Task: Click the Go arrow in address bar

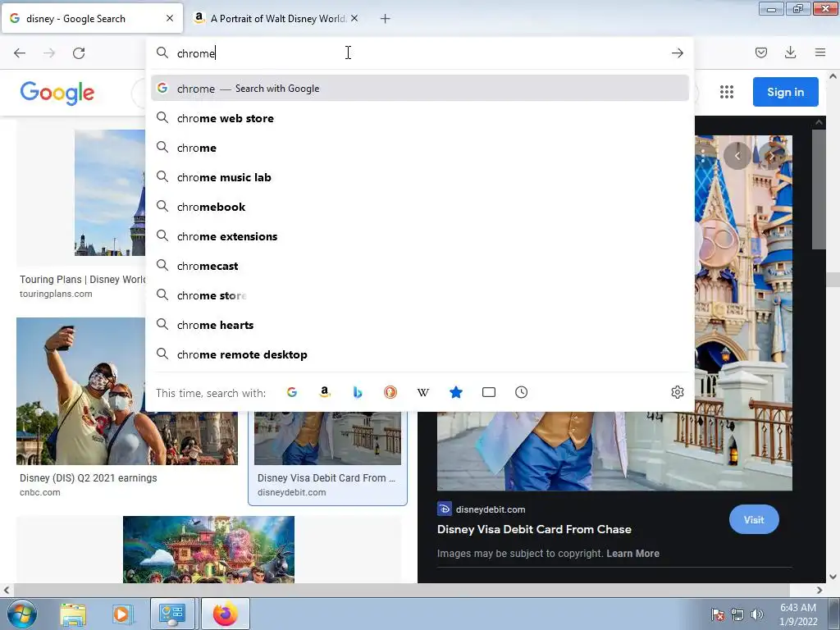Action: [677, 52]
